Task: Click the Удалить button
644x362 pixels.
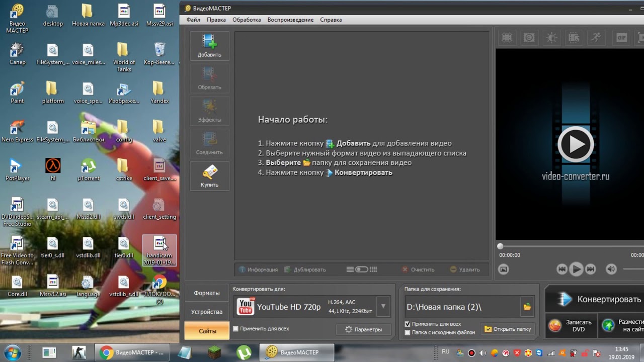Action: [465, 269]
